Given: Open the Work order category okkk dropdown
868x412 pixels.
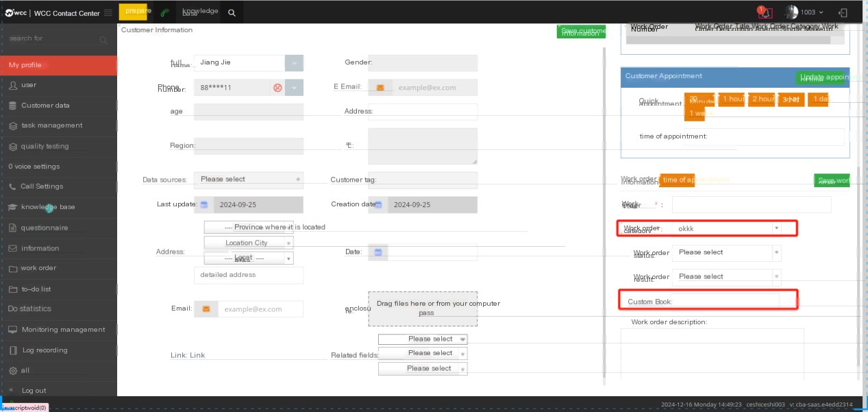Looking at the screenshot, I should point(726,228).
